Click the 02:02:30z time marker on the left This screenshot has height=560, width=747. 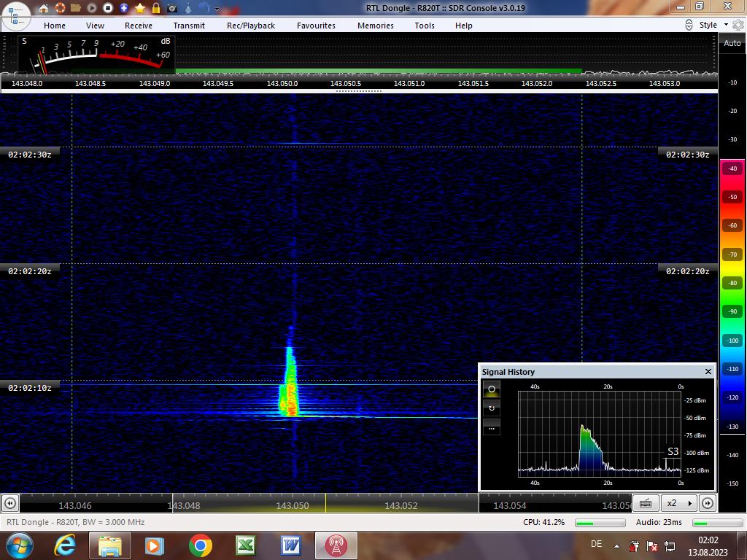[29, 155]
